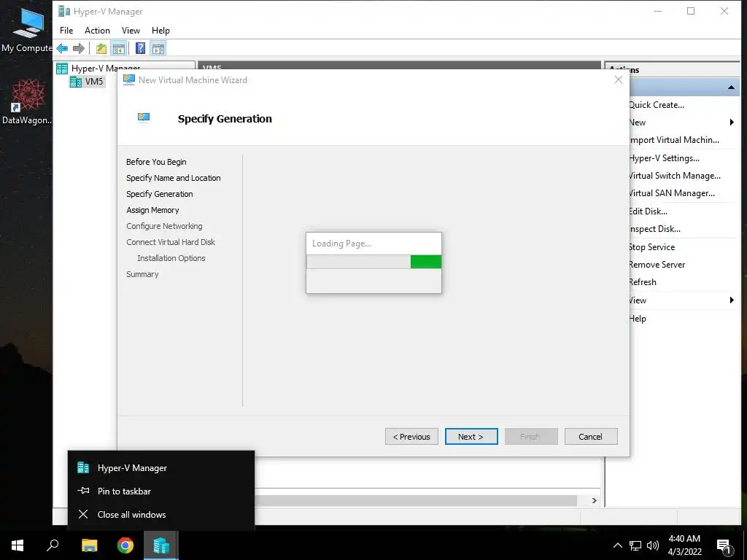Screen dimensions: 747x560
Task: Click Help in Actions pane
Action: (638, 319)
